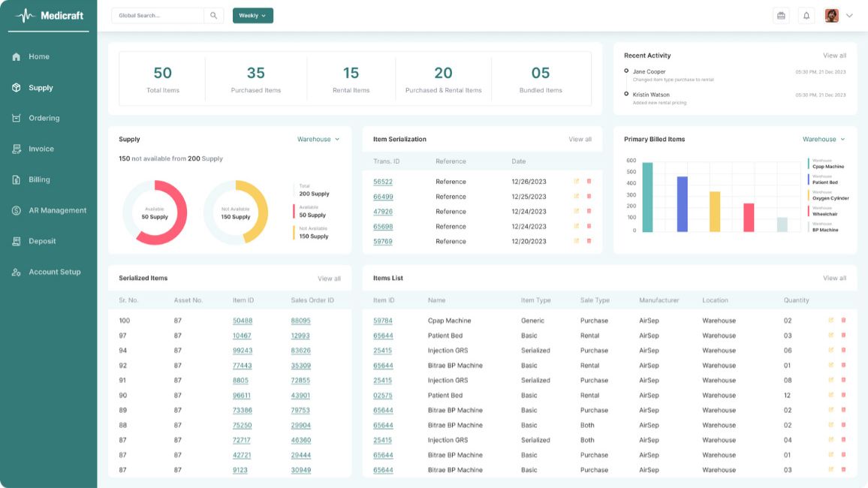The image size is (868, 488).
Task: Click the search magnifier icon
Action: click(x=213, y=16)
